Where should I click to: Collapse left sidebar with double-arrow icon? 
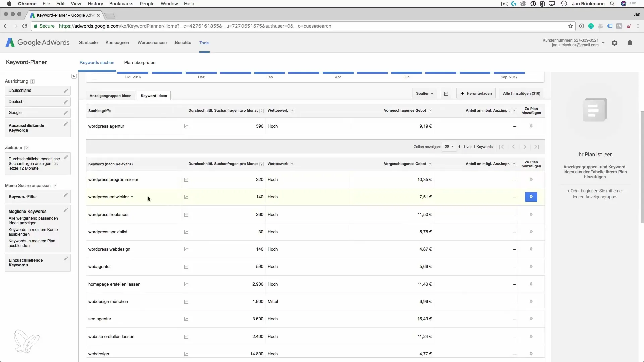pyautogui.click(x=74, y=76)
